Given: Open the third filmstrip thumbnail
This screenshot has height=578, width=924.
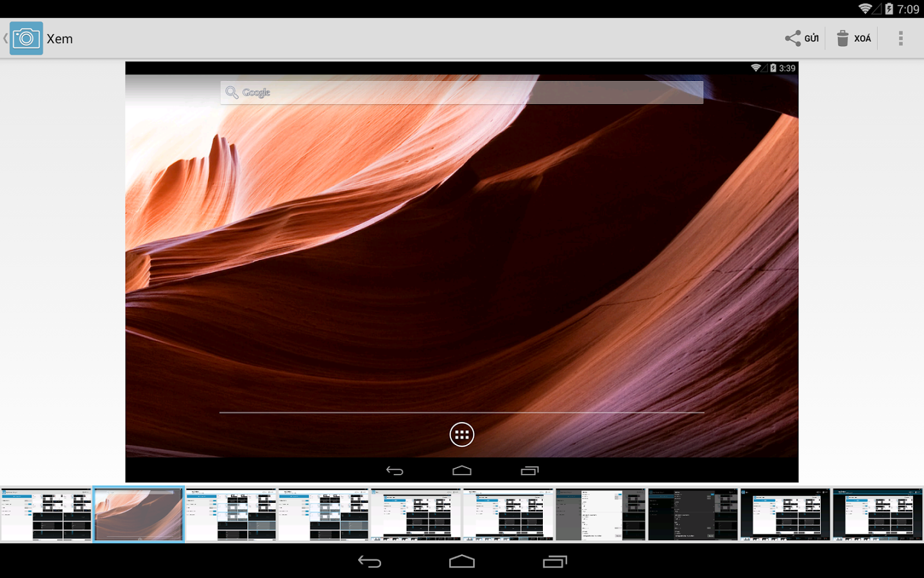Looking at the screenshot, I should (231, 514).
